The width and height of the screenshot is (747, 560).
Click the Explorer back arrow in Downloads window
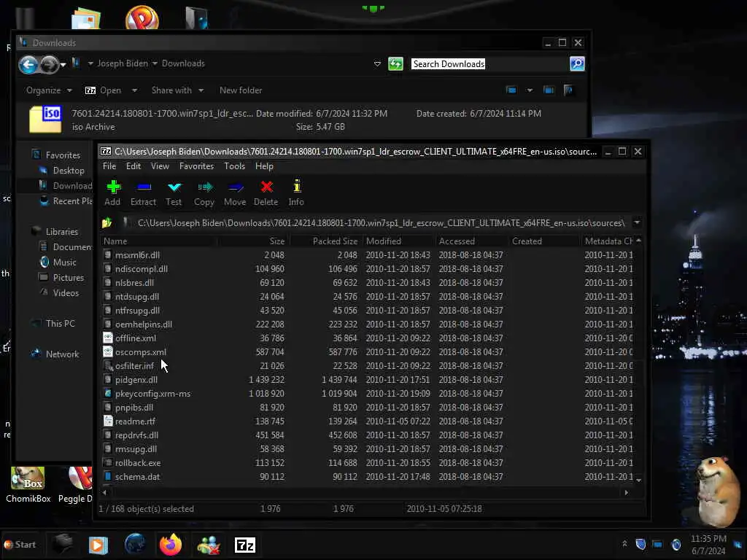[x=28, y=64]
